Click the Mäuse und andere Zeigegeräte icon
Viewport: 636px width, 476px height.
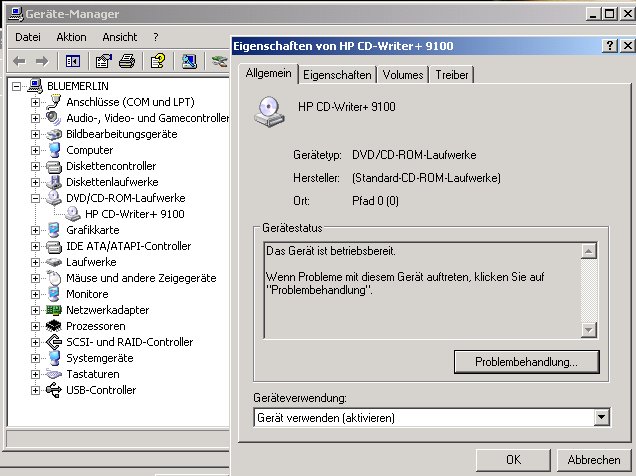54,278
